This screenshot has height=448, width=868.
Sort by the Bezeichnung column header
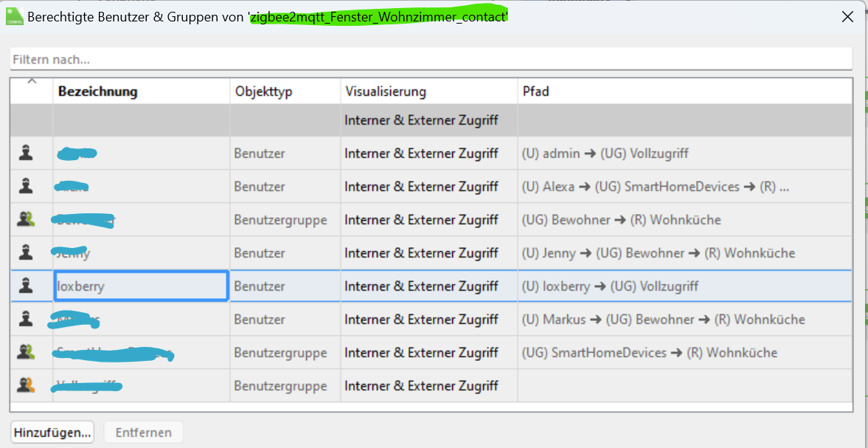[98, 92]
